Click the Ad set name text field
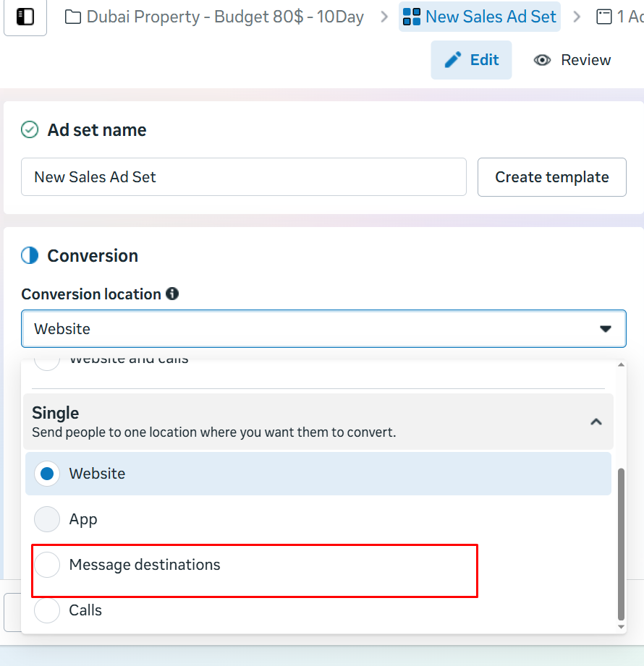Viewport: 644px width, 666px height. click(x=243, y=177)
